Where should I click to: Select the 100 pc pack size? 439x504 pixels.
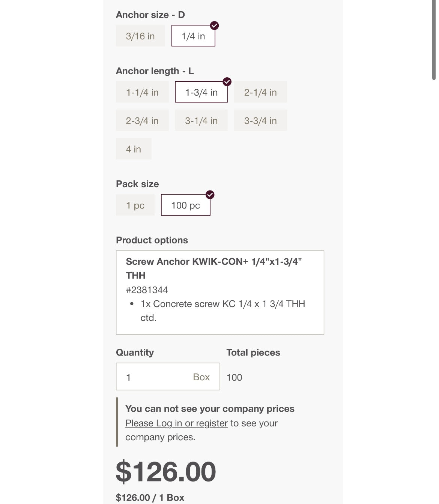[185, 205]
